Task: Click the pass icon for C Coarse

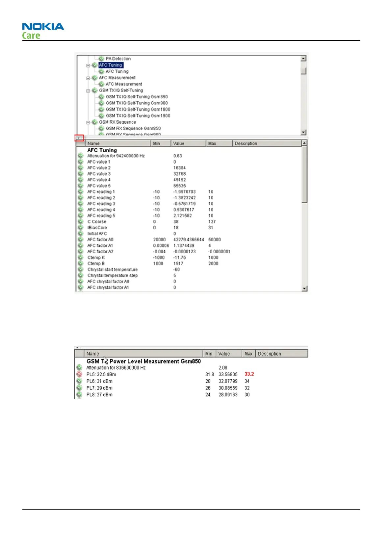Action: point(80,222)
